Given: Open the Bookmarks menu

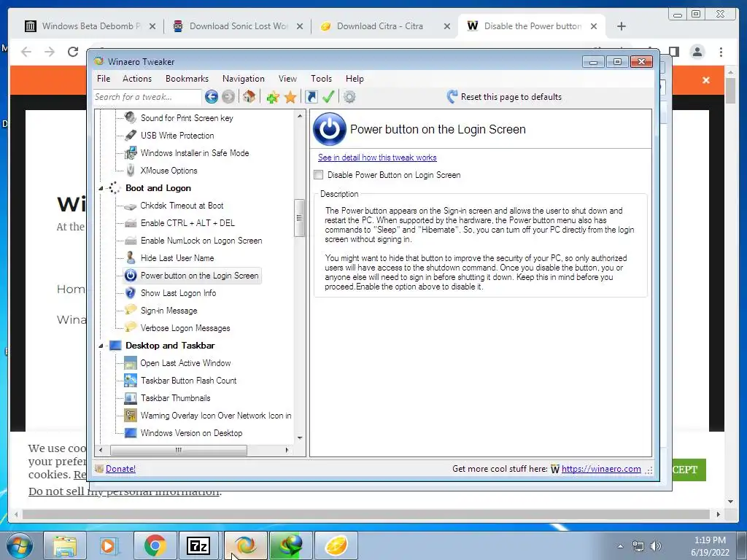Looking at the screenshot, I should [x=187, y=79].
